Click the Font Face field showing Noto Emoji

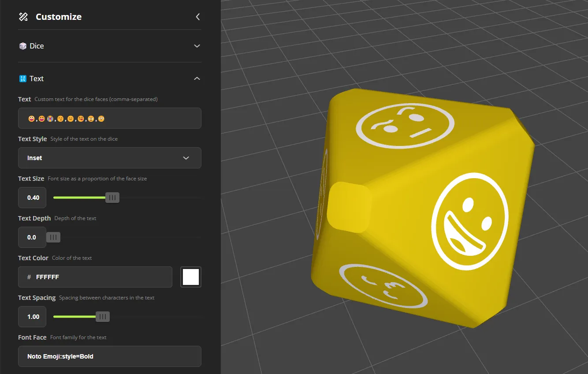coord(109,356)
